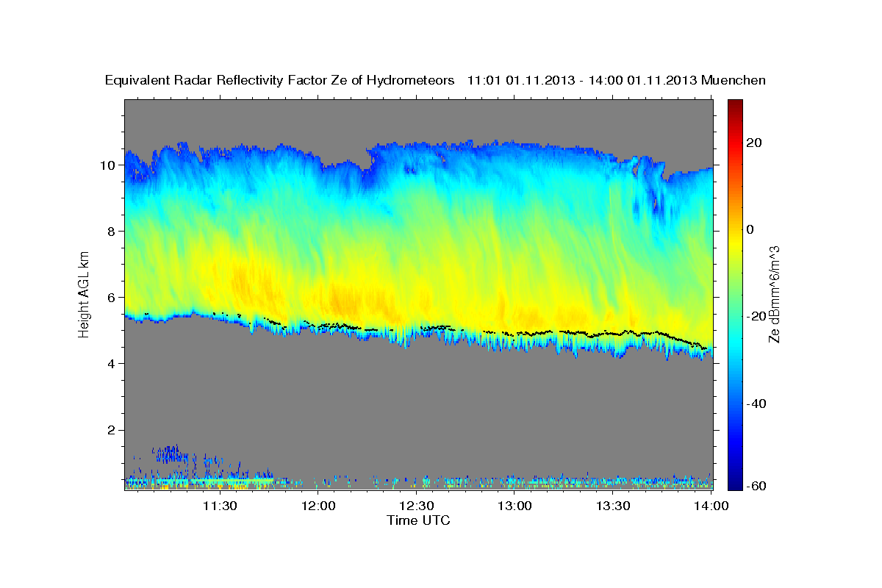Screen dimensions: 882x588
Task: Click the colorbar label '0'
Action: point(750,229)
